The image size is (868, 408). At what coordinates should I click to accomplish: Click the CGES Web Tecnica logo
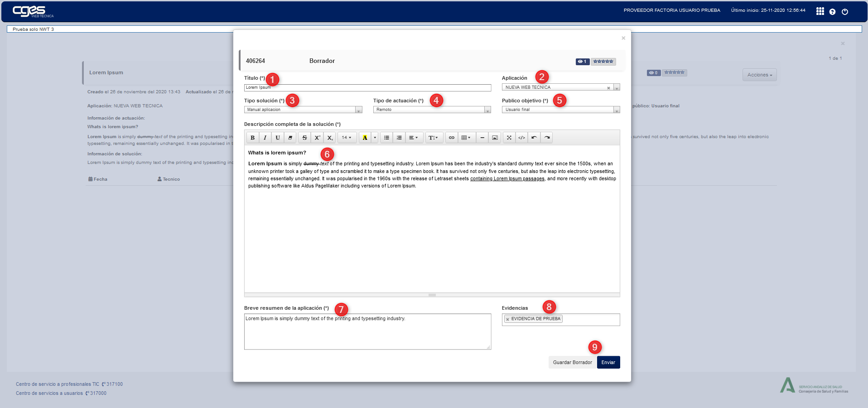pos(33,11)
